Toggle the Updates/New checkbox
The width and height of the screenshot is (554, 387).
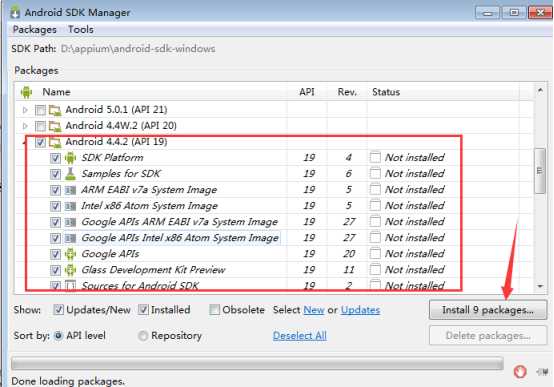pos(58,310)
